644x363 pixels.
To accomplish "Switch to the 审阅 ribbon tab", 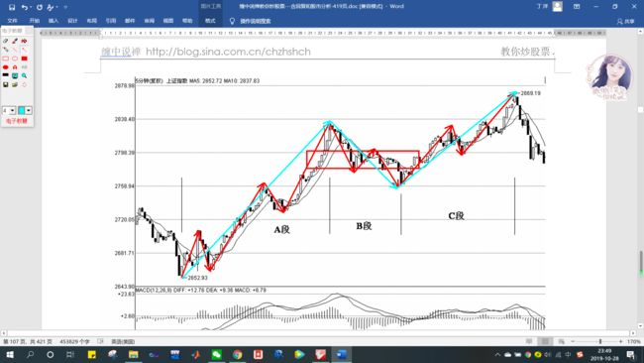I will (x=149, y=21).
